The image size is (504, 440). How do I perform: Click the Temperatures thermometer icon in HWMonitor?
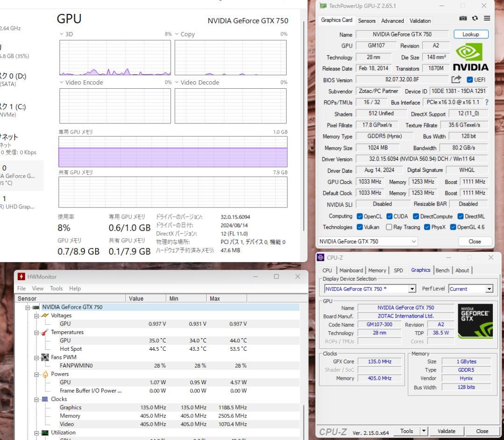[44, 332]
